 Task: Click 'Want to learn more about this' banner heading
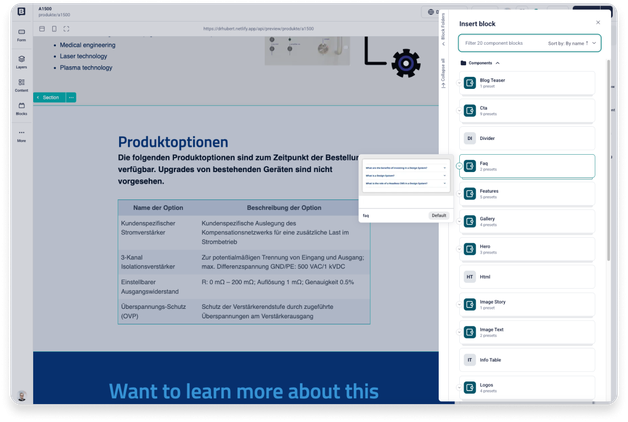point(244,391)
